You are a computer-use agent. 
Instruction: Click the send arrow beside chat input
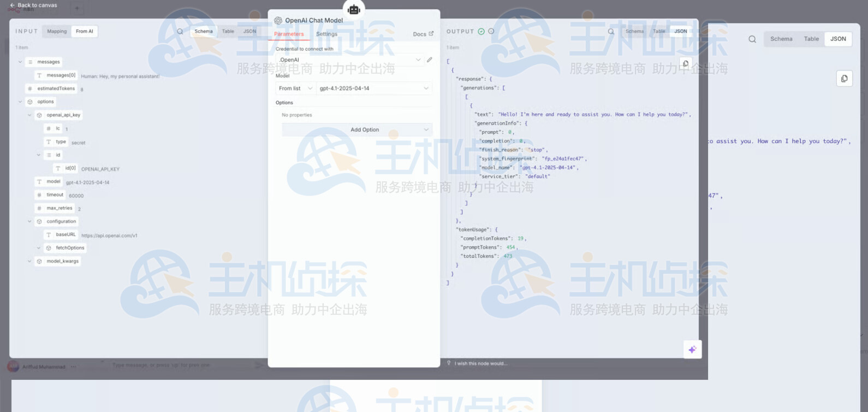point(259,365)
